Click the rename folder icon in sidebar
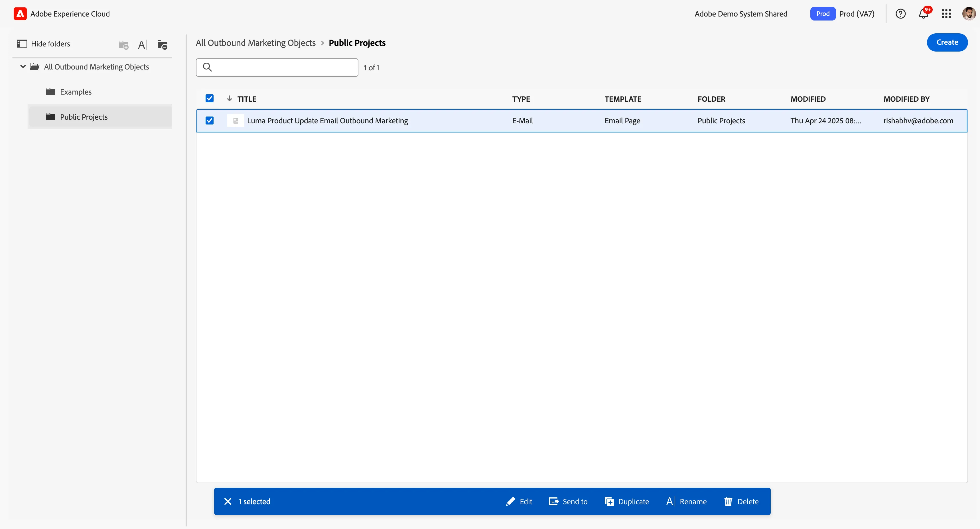 [143, 45]
